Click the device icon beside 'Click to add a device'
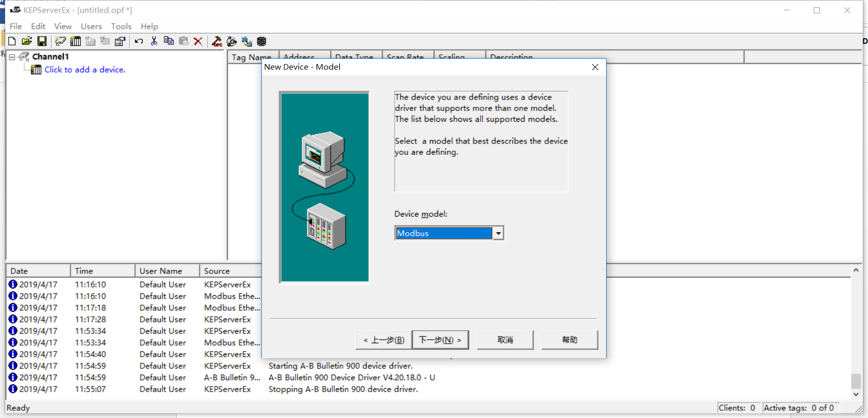 point(36,70)
